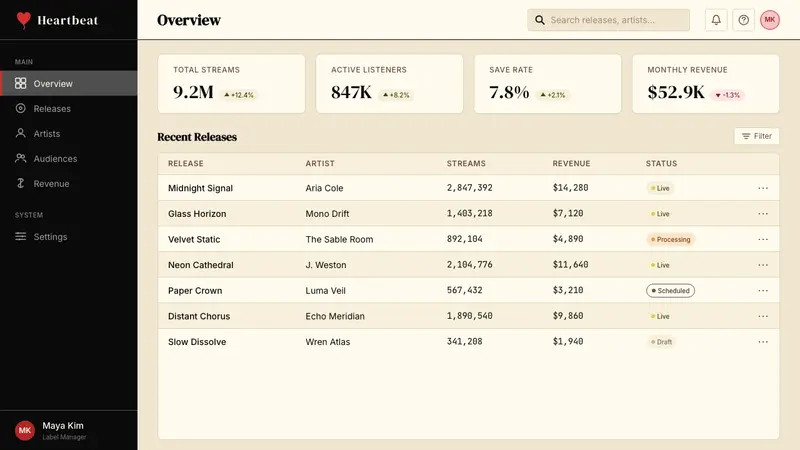Open more options for Velvet Static row
Screen dimensions: 800x450
tap(763, 239)
